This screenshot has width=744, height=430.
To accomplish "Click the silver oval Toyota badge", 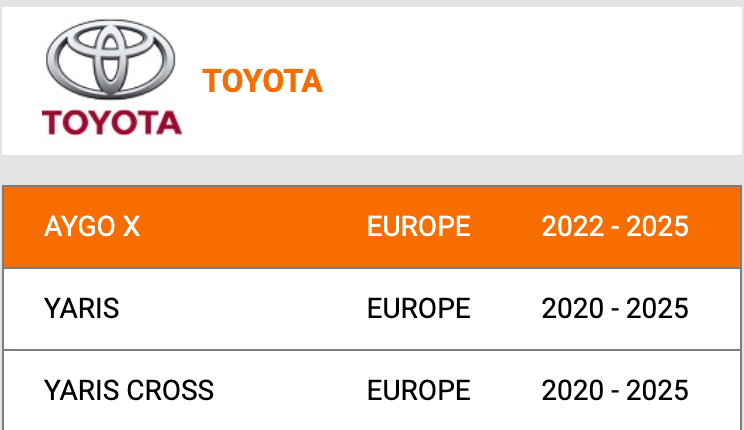I will [x=111, y=59].
